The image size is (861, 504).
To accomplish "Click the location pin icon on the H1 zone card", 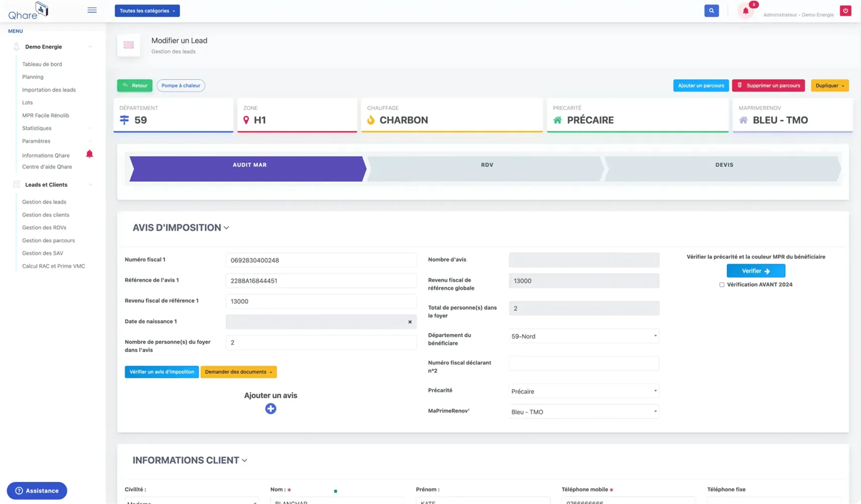I will tap(246, 120).
